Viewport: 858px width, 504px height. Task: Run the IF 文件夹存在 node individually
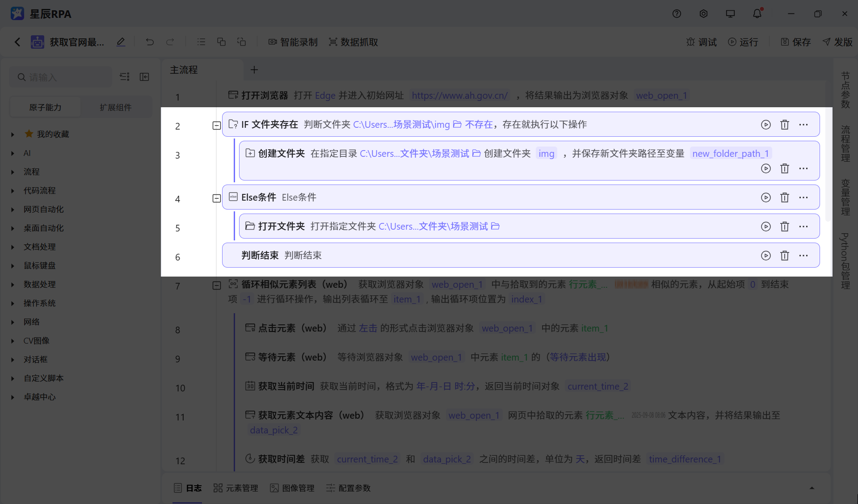pos(765,125)
